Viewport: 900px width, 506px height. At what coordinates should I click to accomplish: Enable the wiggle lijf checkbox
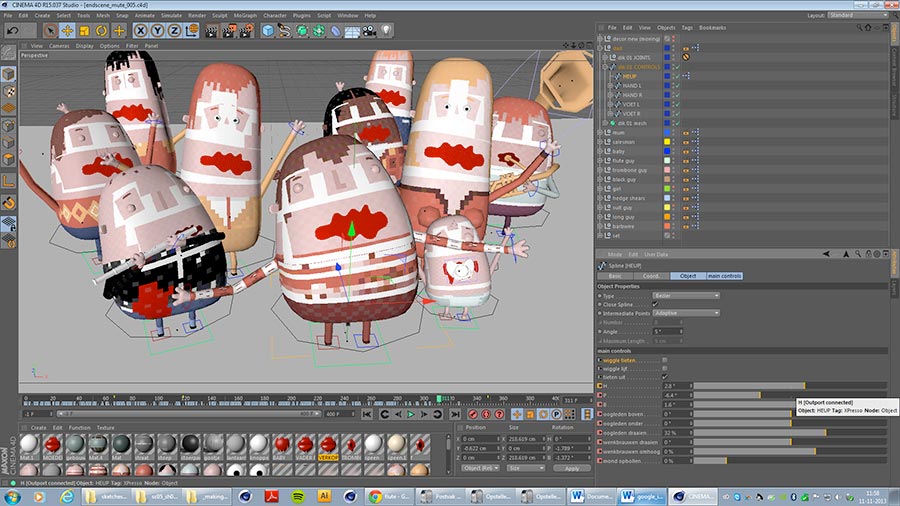coord(665,367)
